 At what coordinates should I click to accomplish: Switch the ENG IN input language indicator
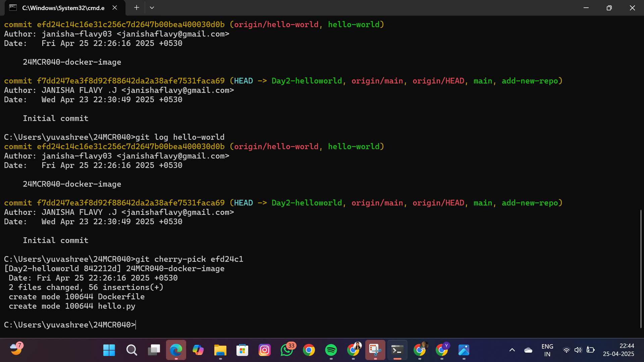(x=547, y=350)
